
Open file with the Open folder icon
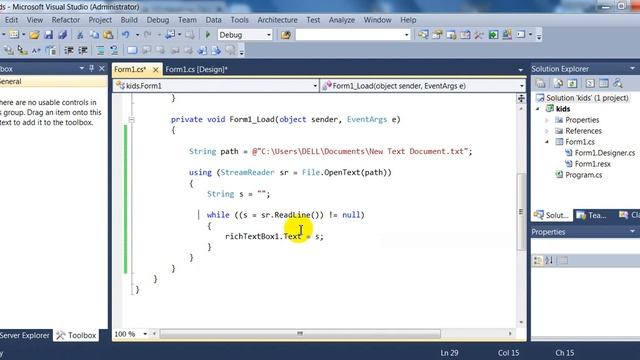point(34,35)
